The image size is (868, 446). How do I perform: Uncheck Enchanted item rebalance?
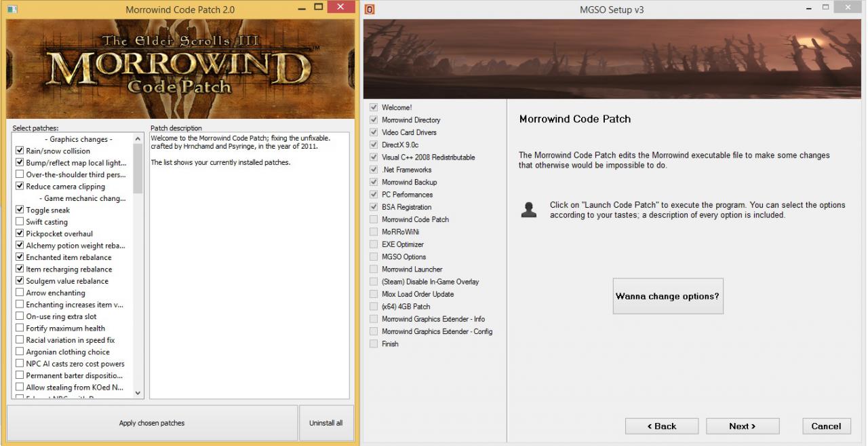(20, 257)
